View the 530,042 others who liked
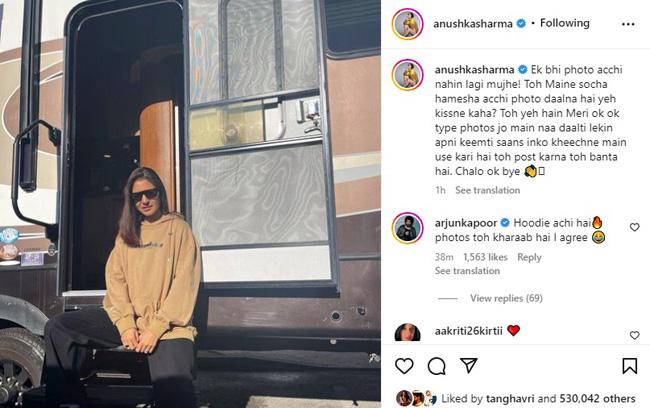This screenshot has width=650, height=408. 597,399
